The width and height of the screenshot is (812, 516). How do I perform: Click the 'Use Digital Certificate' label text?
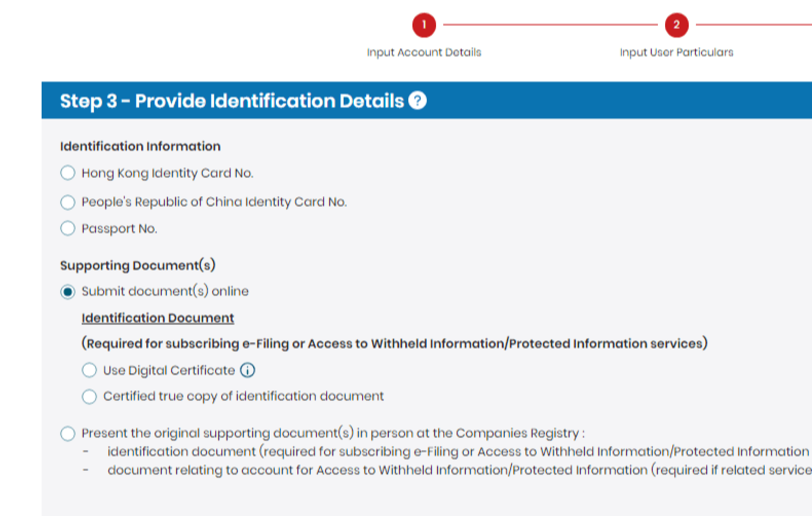click(169, 371)
